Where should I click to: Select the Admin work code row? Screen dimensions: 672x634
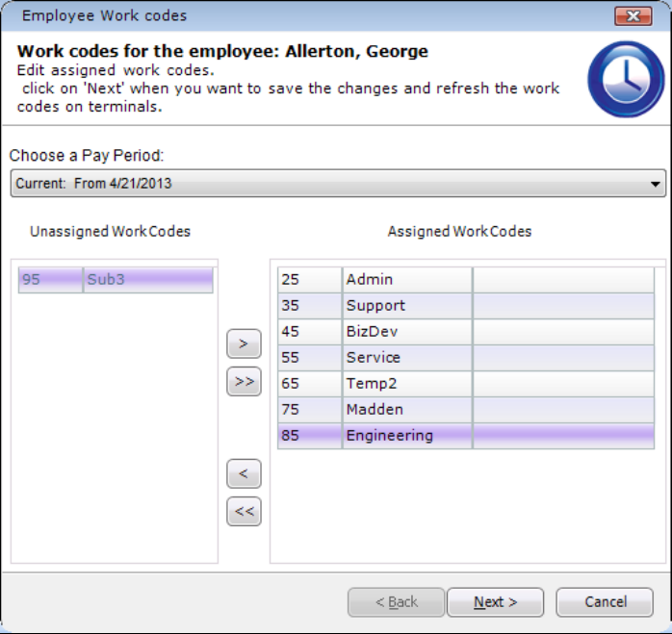coord(406,280)
